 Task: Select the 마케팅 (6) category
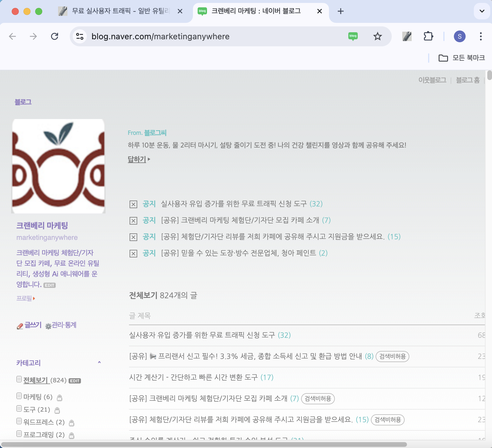point(38,397)
